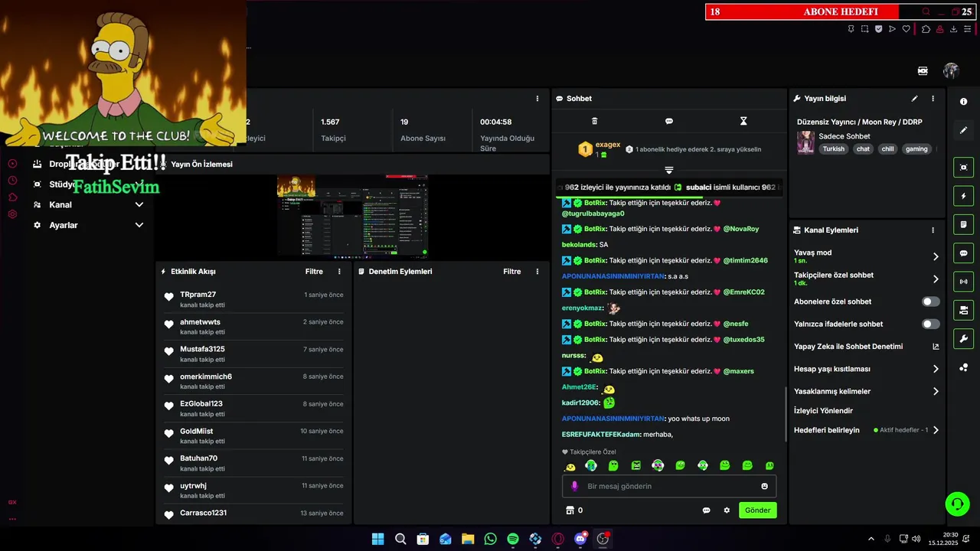The image size is (980, 551).
Task: Click the stream preview thumbnail
Action: coord(352,217)
